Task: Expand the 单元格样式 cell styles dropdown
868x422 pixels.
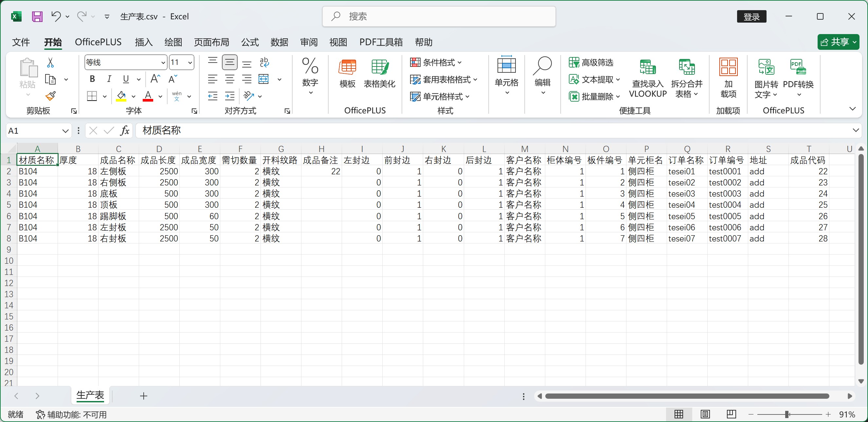Action: click(440, 97)
